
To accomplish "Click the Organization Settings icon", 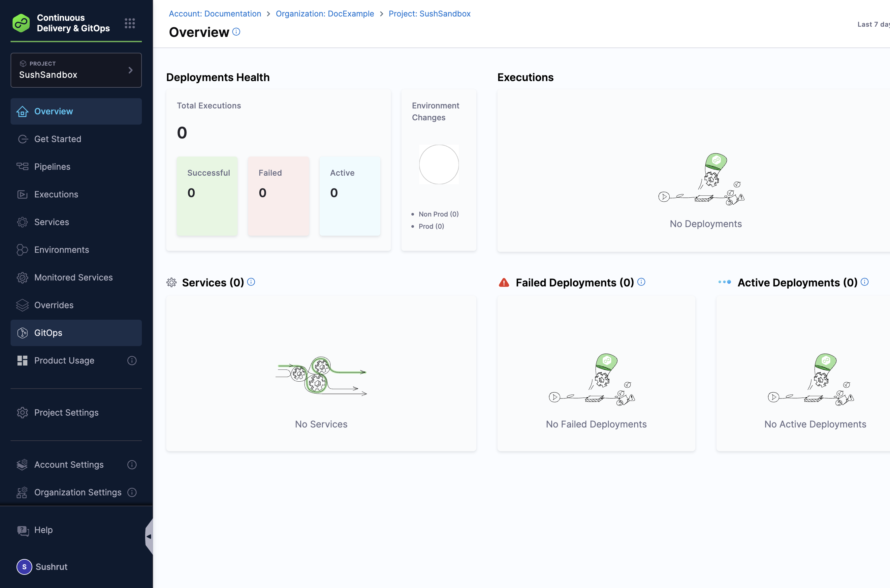I will (22, 492).
